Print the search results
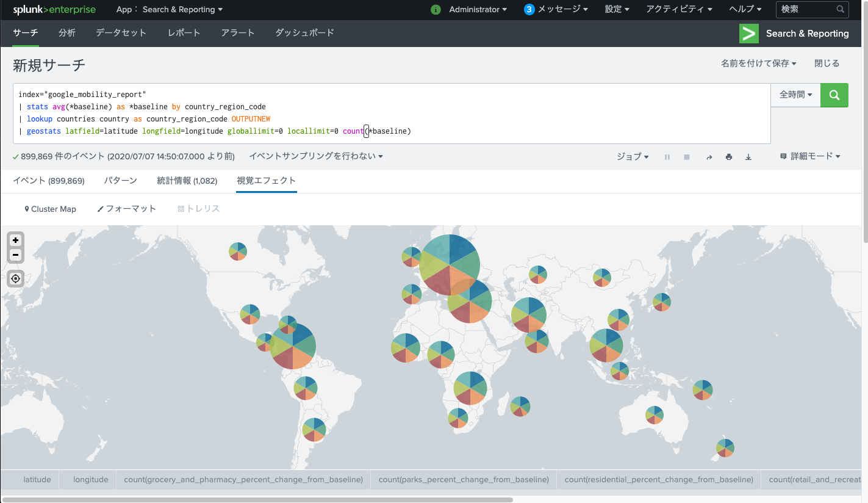This screenshot has height=503, width=868. click(728, 157)
